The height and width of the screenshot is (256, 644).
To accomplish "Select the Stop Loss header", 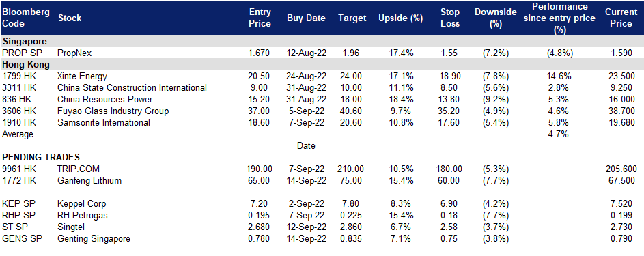I will tap(450, 18).
